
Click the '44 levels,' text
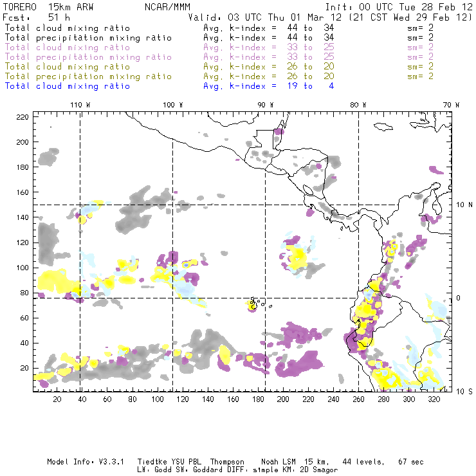363,462
